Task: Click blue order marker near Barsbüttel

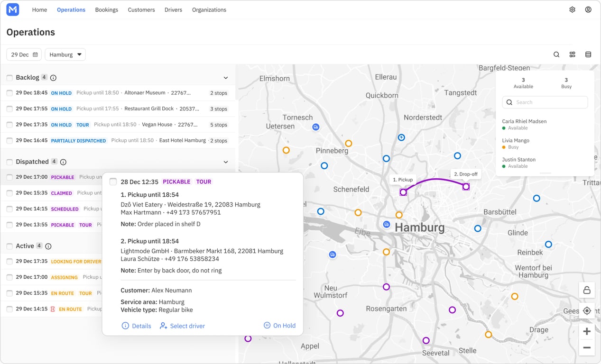Action: tap(478, 228)
